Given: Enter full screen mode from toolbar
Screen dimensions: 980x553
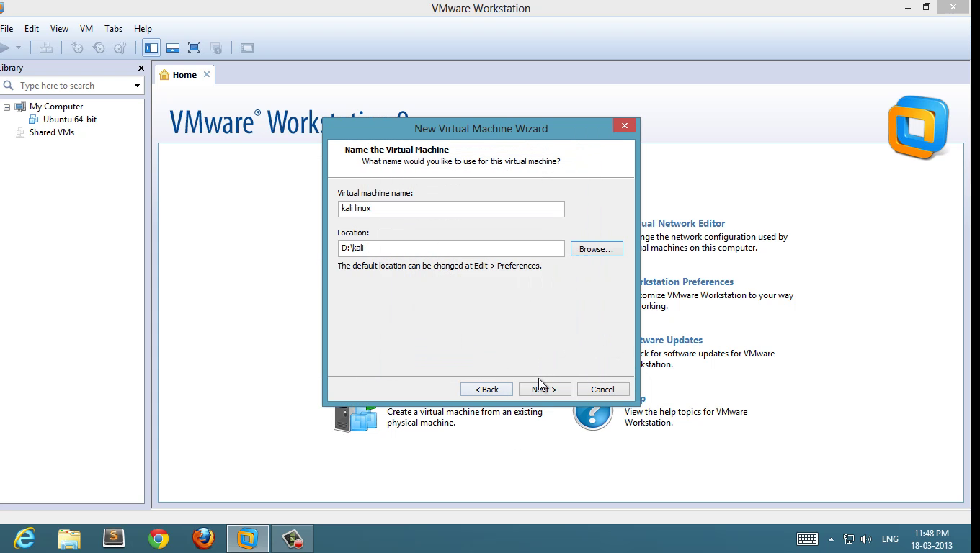Looking at the screenshot, I should click(x=194, y=48).
